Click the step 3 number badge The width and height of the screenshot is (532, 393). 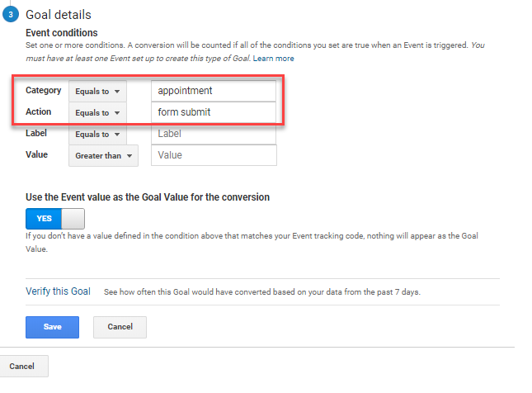(12, 16)
